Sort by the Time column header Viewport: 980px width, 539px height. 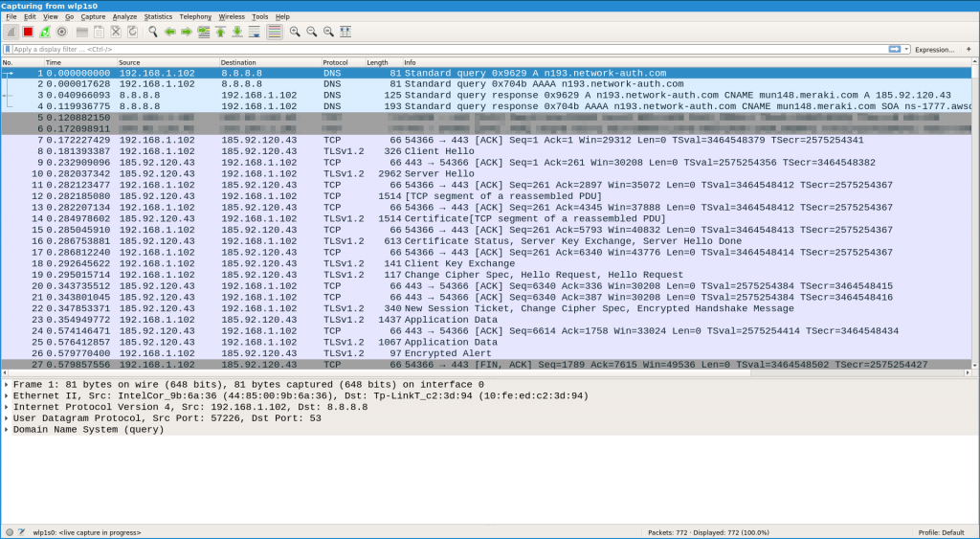tap(80, 62)
